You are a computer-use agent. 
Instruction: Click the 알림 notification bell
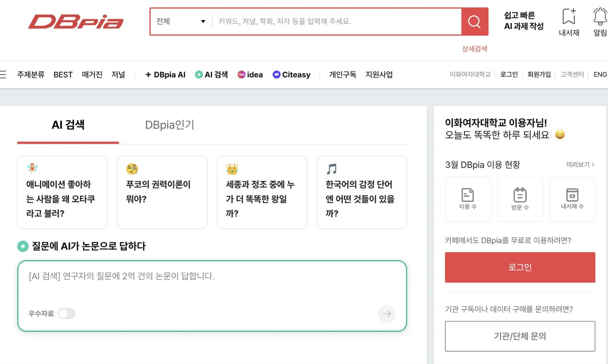600,17
